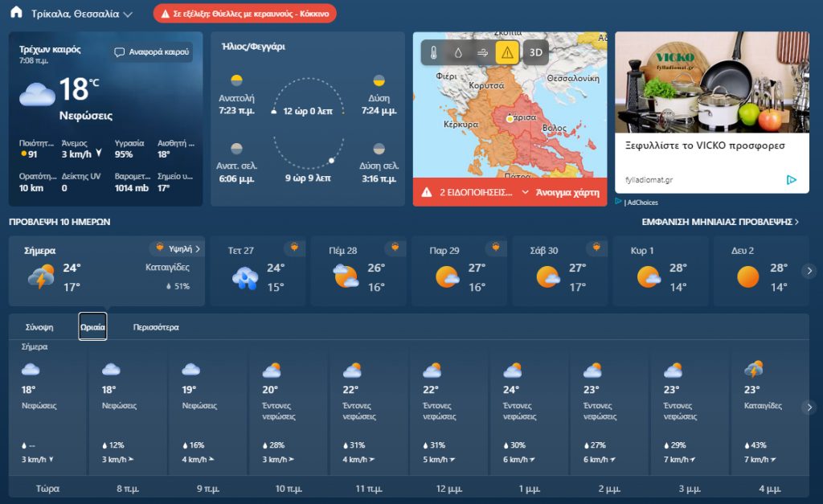Select the wind map layer icon
823x504 pixels.
coord(482,52)
